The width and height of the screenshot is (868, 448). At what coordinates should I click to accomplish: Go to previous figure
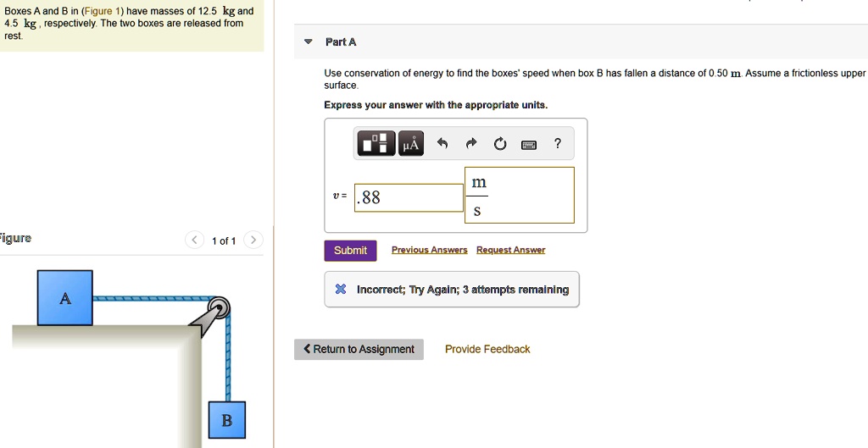click(195, 241)
